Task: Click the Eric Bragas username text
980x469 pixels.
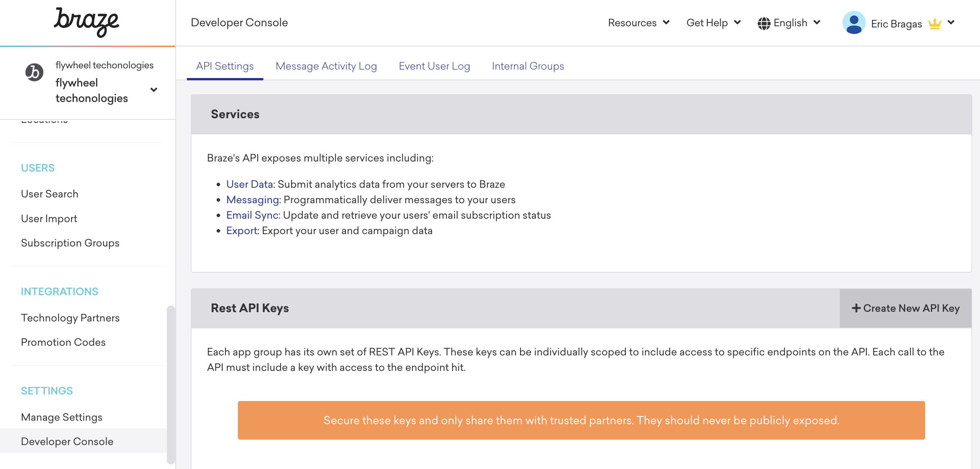Action: coord(896,24)
